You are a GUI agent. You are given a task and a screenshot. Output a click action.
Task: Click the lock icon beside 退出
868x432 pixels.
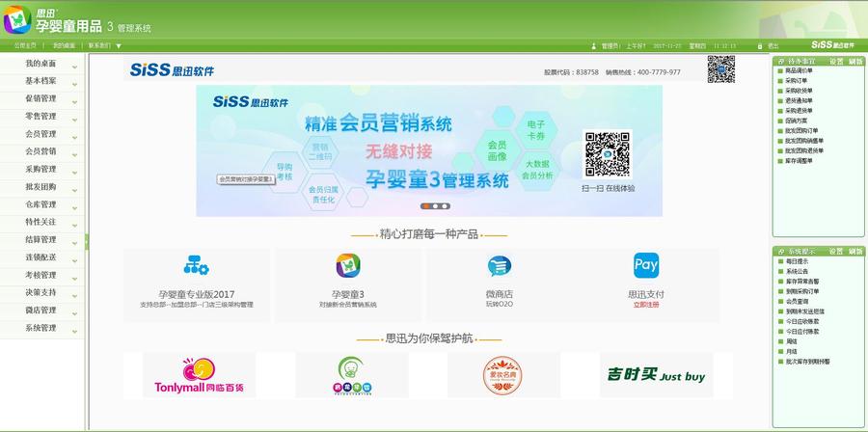click(x=760, y=45)
